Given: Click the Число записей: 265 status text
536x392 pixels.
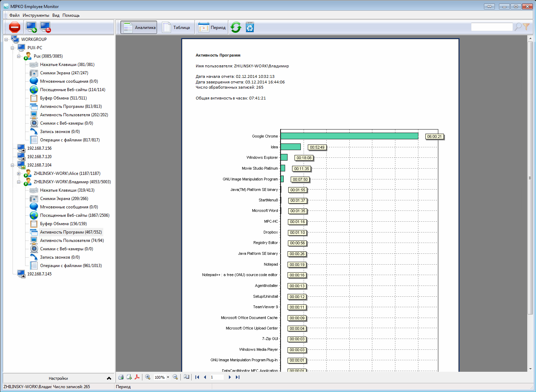Looking at the screenshot, I should (72, 387).
